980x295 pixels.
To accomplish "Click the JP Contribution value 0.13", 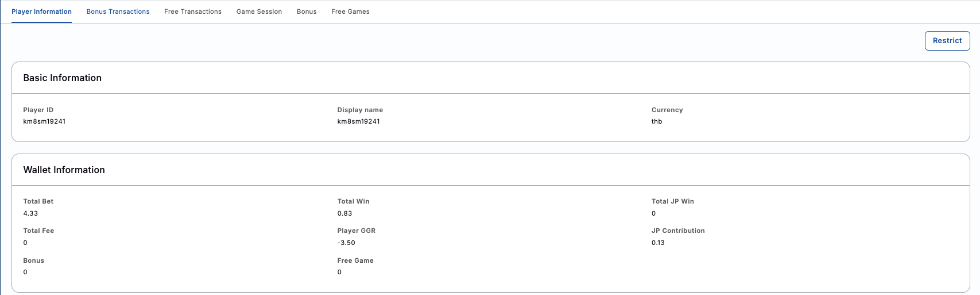I will click(x=658, y=243).
